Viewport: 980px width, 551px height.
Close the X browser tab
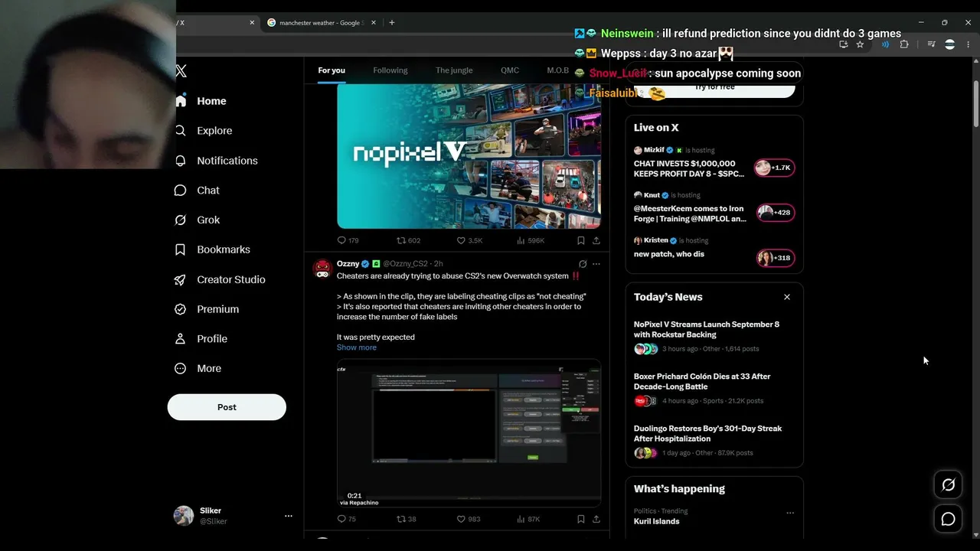[252, 23]
